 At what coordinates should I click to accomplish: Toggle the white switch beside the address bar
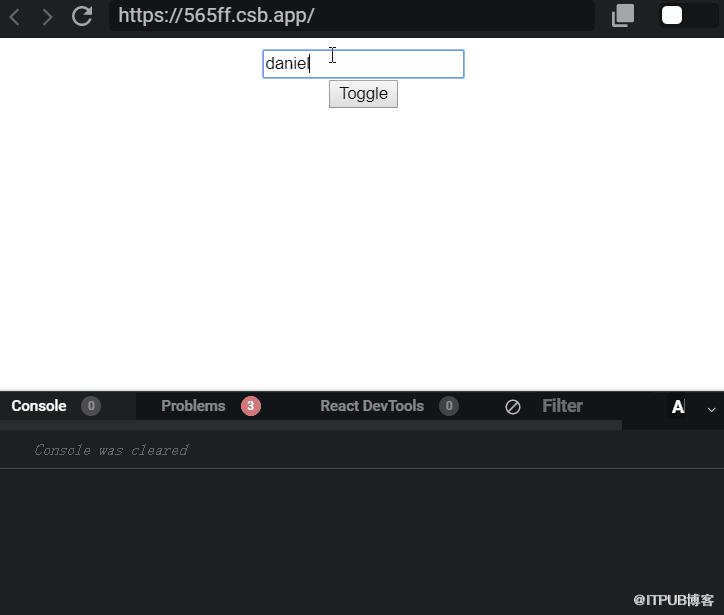pos(690,15)
